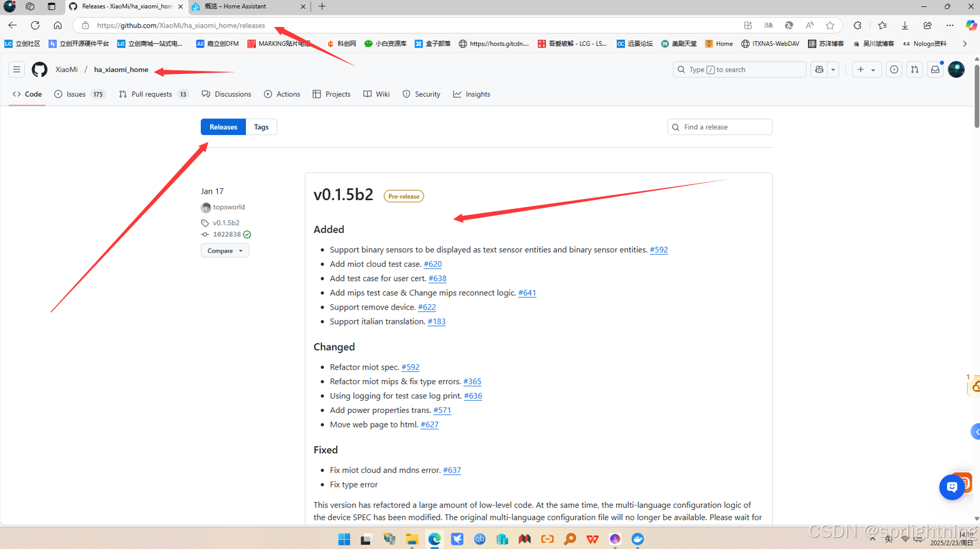Open the Copilot chat icon in header

click(819, 69)
